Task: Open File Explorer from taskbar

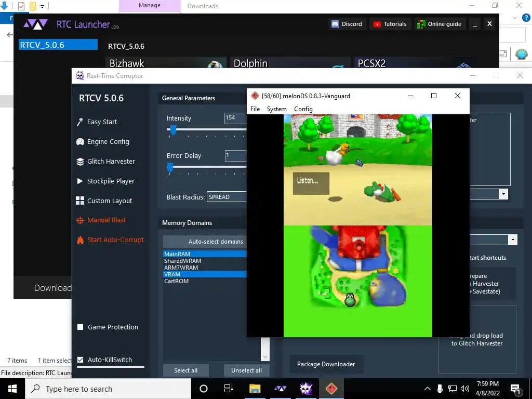Action: click(x=255, y=389)
